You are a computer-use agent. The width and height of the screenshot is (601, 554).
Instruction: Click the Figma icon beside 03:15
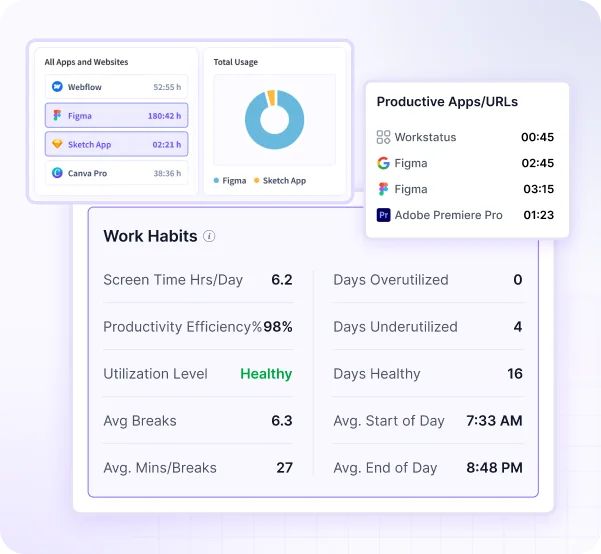click(383, 189)
